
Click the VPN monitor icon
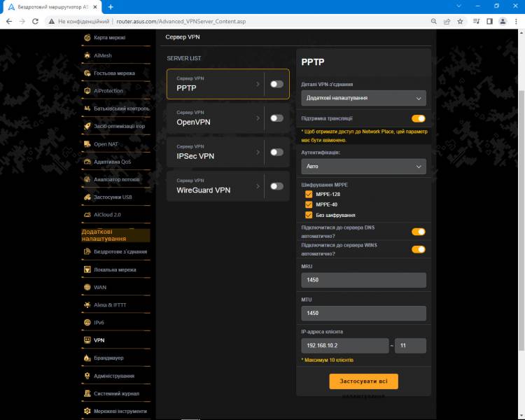[x=87, y=340]
